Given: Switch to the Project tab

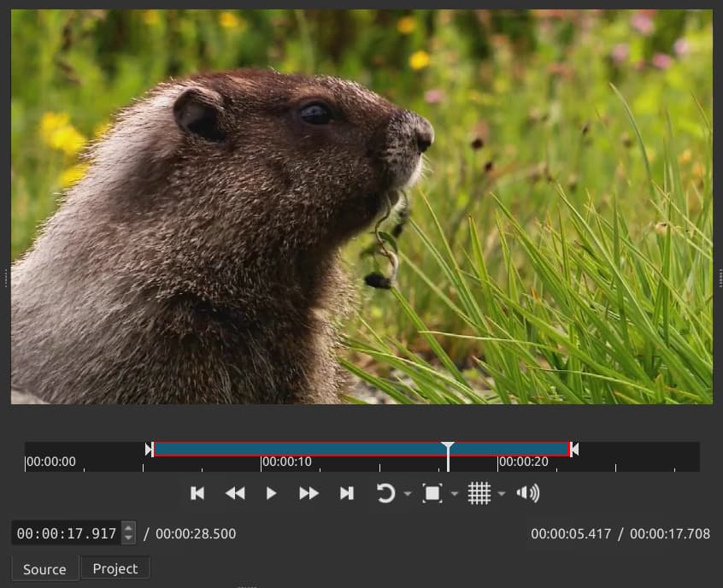Looking at the screenshot, I should point(115,568).
